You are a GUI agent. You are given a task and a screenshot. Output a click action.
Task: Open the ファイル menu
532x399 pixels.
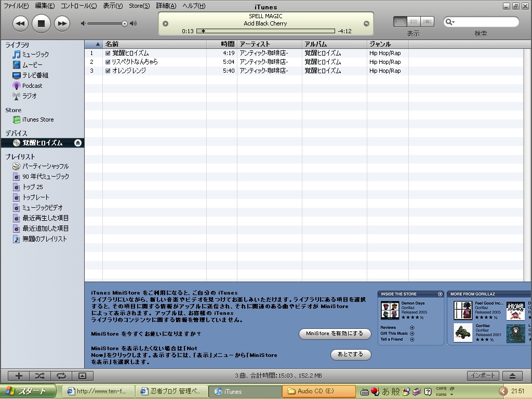coord(16,6)
